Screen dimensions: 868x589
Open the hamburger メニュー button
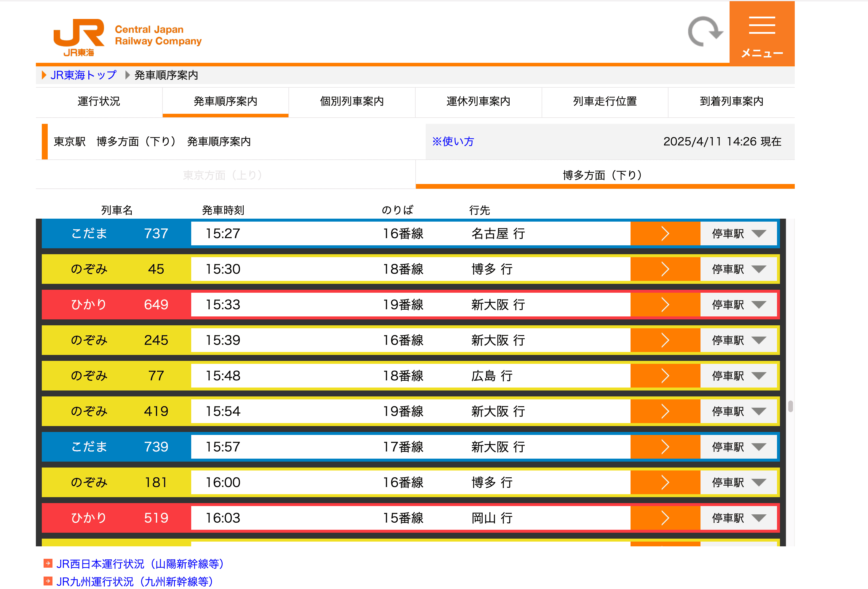coord(762,34)
